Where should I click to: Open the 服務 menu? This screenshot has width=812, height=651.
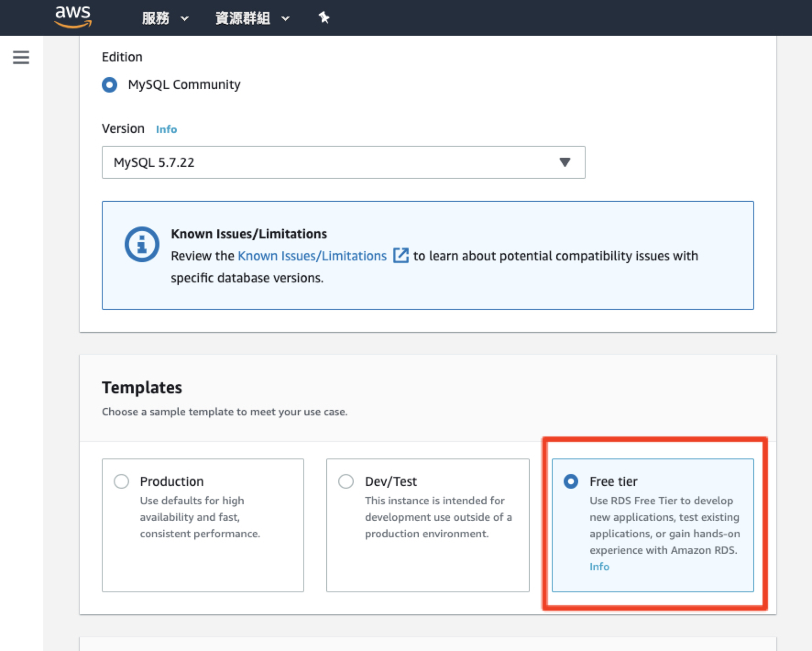pos(156,18)
